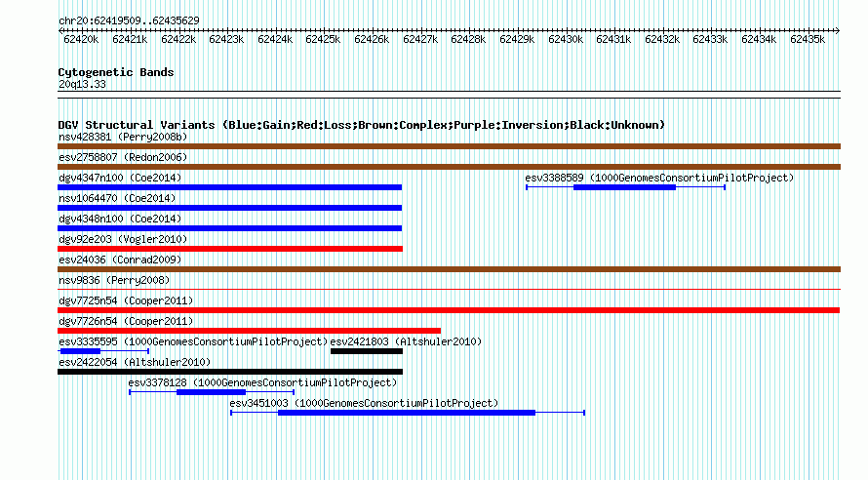Select the black esv2421803 variant bar
The image size is (868, 480).
[x=367, y=351]
